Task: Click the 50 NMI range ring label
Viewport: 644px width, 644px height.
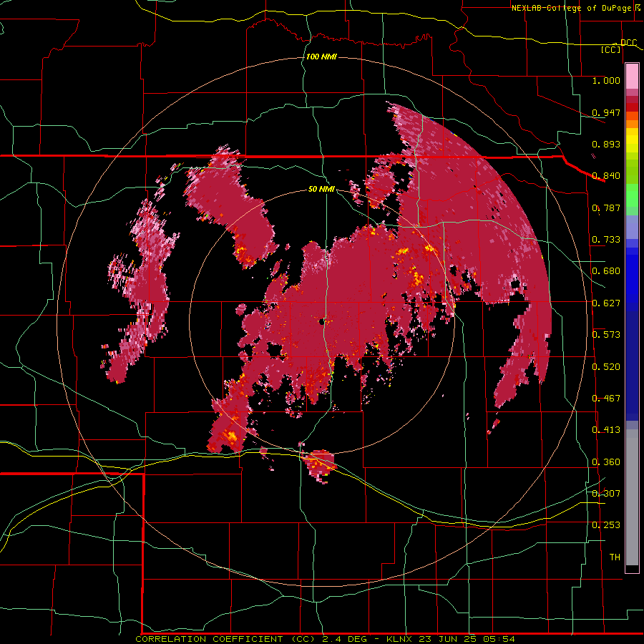Action: pyautogui.click(x=321, y=189)
